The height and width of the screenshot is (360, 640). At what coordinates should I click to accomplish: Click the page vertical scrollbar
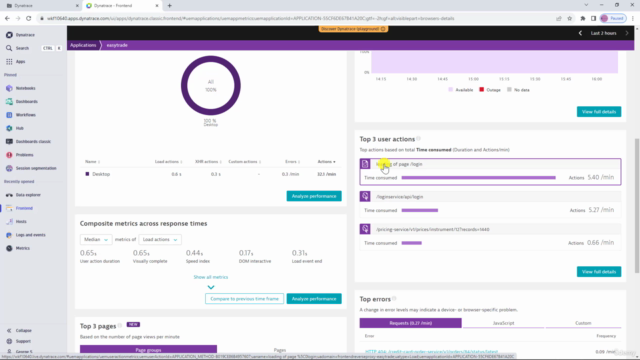point(637,206)
